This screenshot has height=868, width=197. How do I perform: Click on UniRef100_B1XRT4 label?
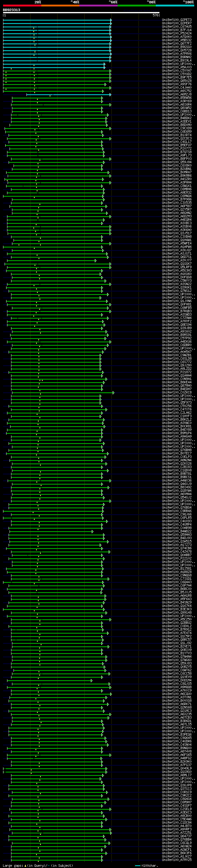177,135
